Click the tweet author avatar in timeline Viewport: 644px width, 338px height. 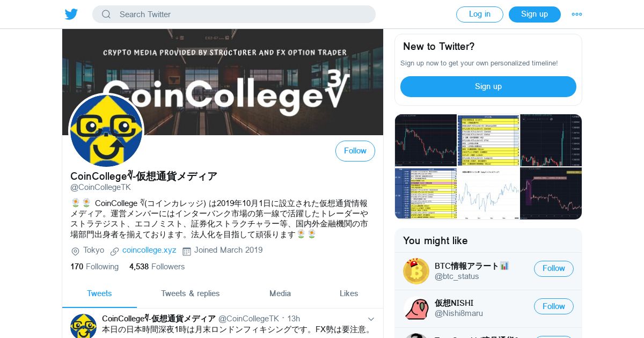click(83, 326)
